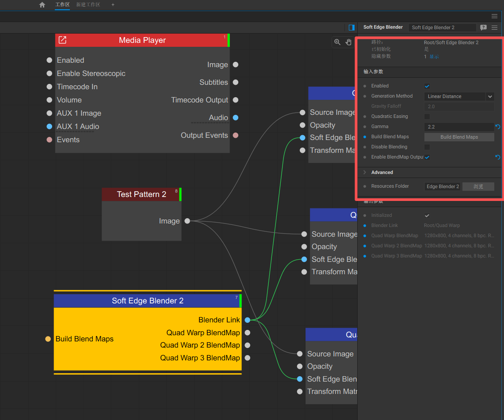Select the zoom magnifier tool
The height and width of the screenshot is (420, 504).
337,42
